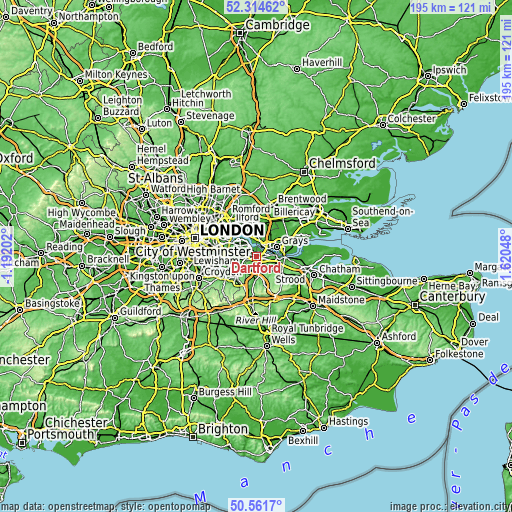The width and height of the screenshot is (512, 512).
Task: Click the Luton town marker
Action: coord(142,129)
